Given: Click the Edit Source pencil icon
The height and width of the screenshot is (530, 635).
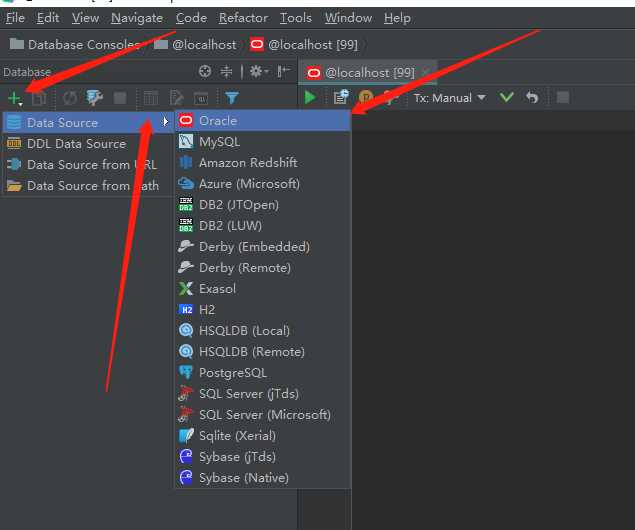Looking at the screenshot, I should coord(177,98).
